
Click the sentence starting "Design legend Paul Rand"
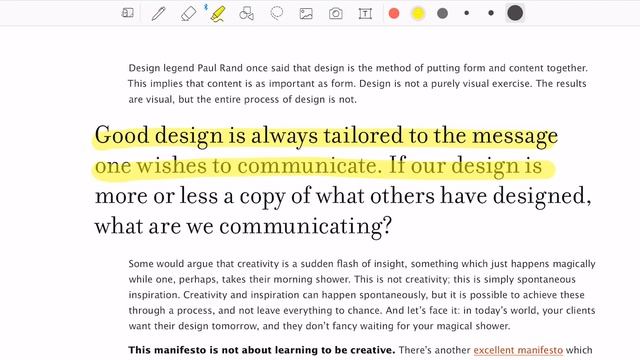pos(358,68)
